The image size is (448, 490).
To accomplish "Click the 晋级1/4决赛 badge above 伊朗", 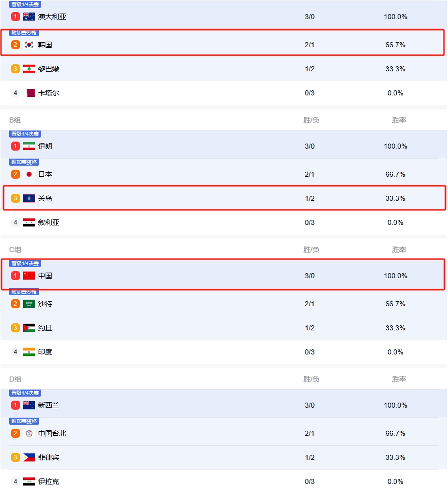I will (x=25, y=134).
